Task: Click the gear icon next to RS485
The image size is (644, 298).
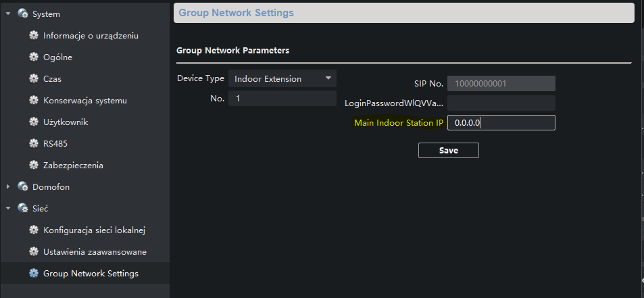Action: tap(34, 144)
